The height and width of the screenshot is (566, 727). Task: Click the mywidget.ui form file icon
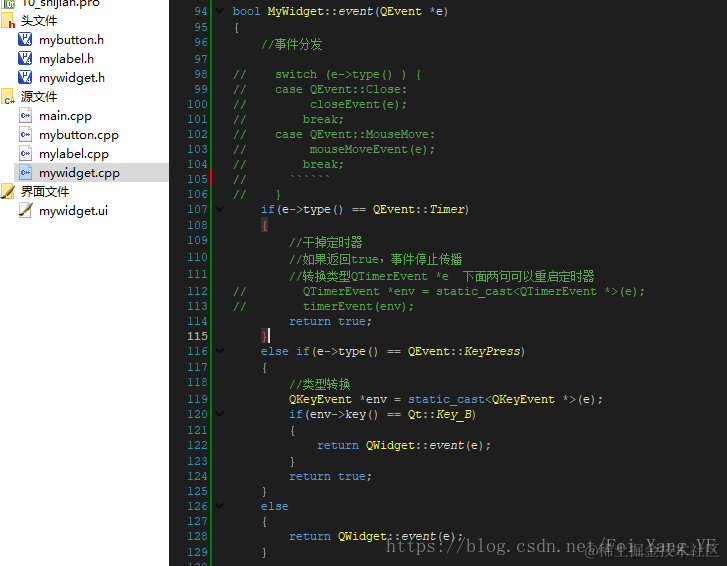tap(26, 210)
